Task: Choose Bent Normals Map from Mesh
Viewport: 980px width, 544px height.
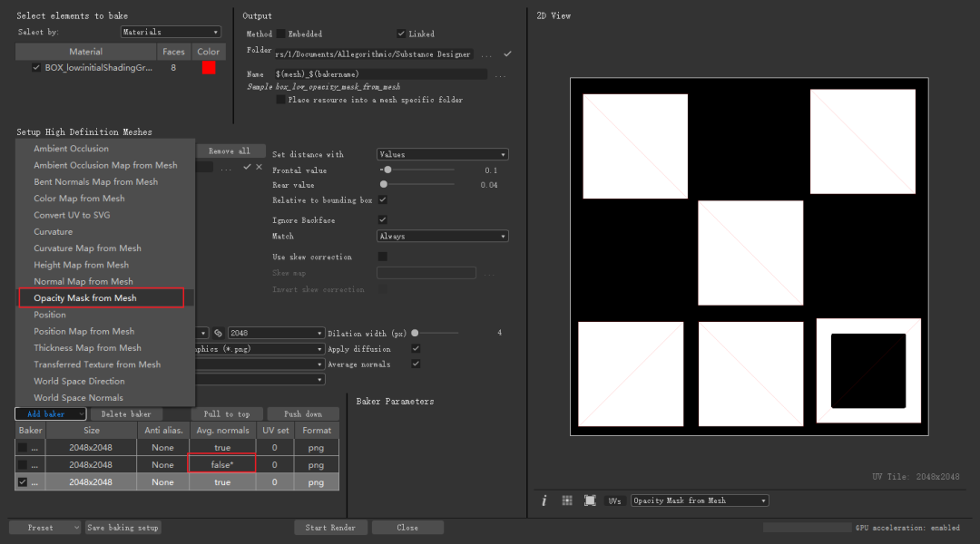Action: coord(95,181)
